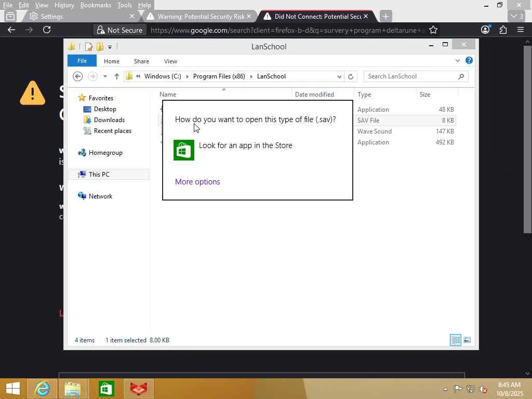This screenshot has width=532, height=399.
Task: Open Firefox account icon
Action: pos(486,30)
